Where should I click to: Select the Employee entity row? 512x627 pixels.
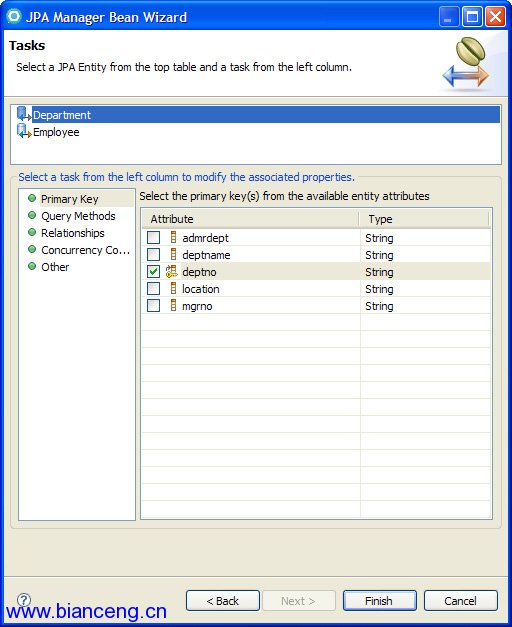[256, 132]
